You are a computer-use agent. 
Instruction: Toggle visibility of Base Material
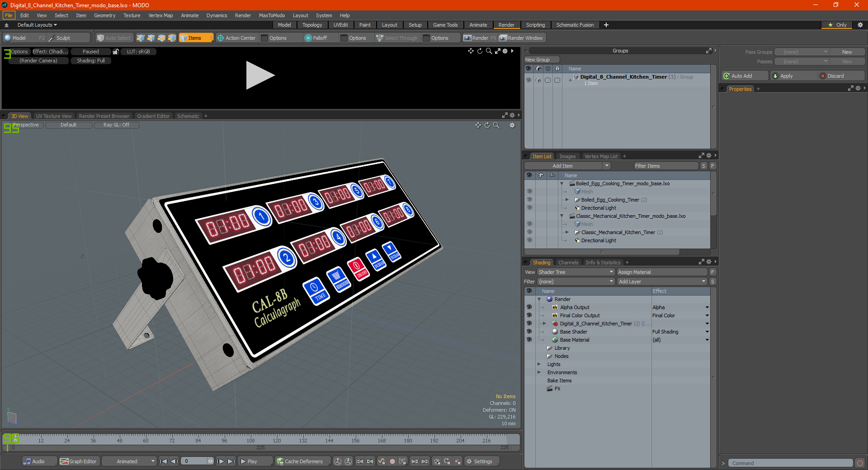[529, 339]
